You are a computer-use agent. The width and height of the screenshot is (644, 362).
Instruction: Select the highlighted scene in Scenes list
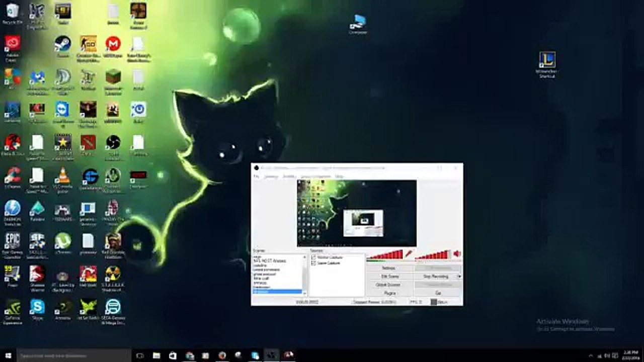277,291
